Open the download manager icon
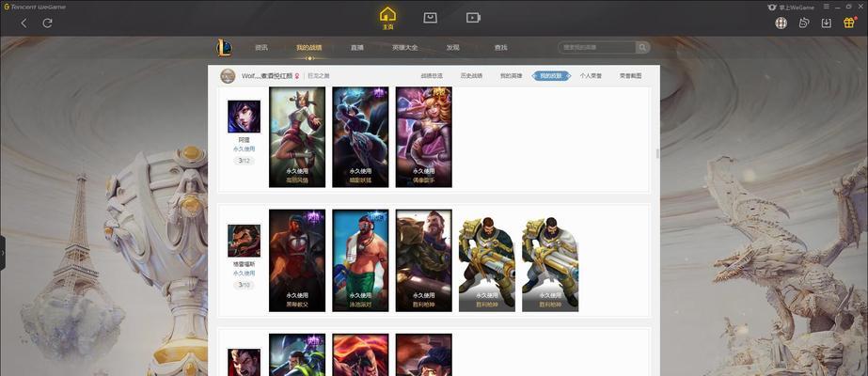 pos(826,23)
